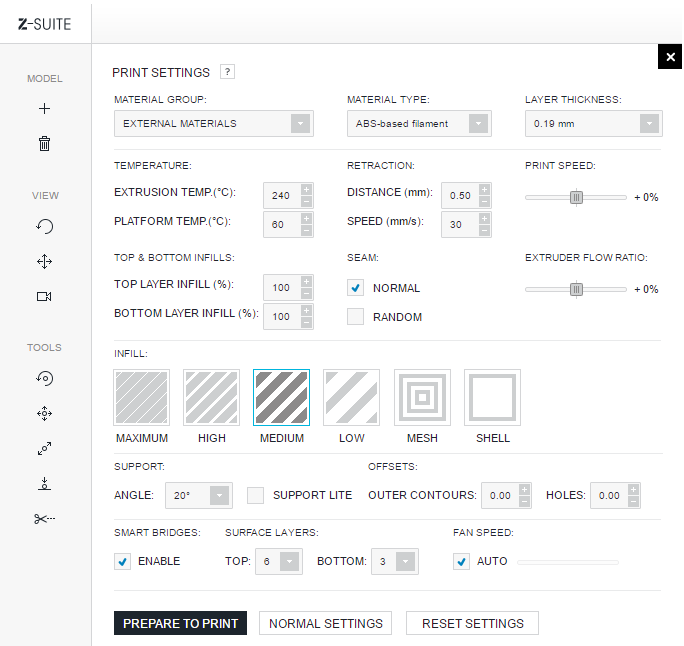Open the MATERIAL GROUP dropdown
This screenshot has height=646, width=684.
pos(213,124)
